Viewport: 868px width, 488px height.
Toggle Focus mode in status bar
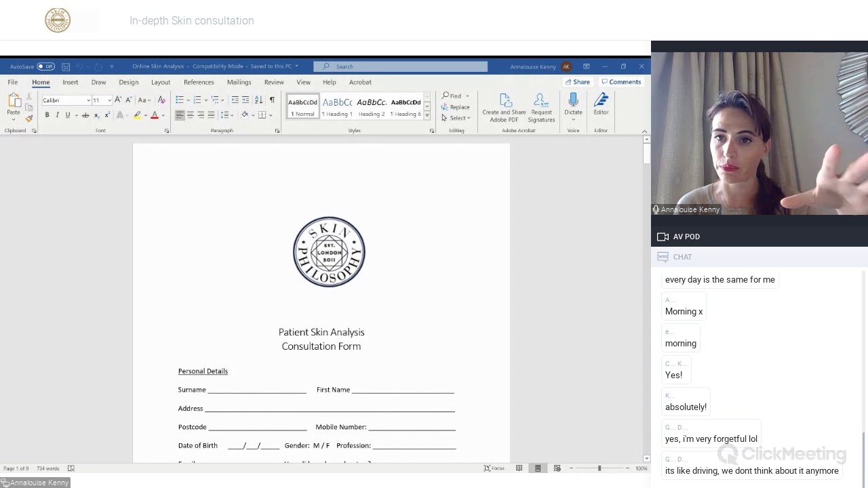click(x=494, y=468)
